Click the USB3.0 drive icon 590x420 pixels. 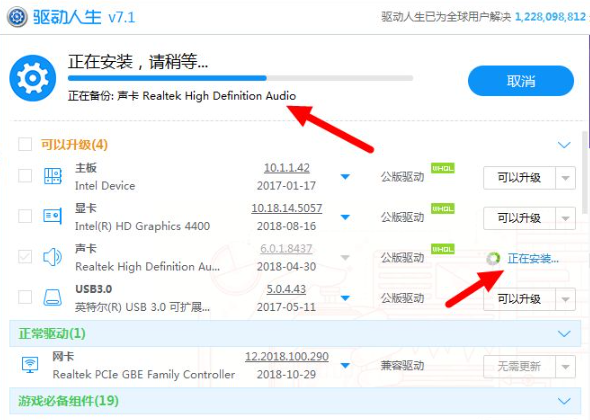(x=53, y=297)
